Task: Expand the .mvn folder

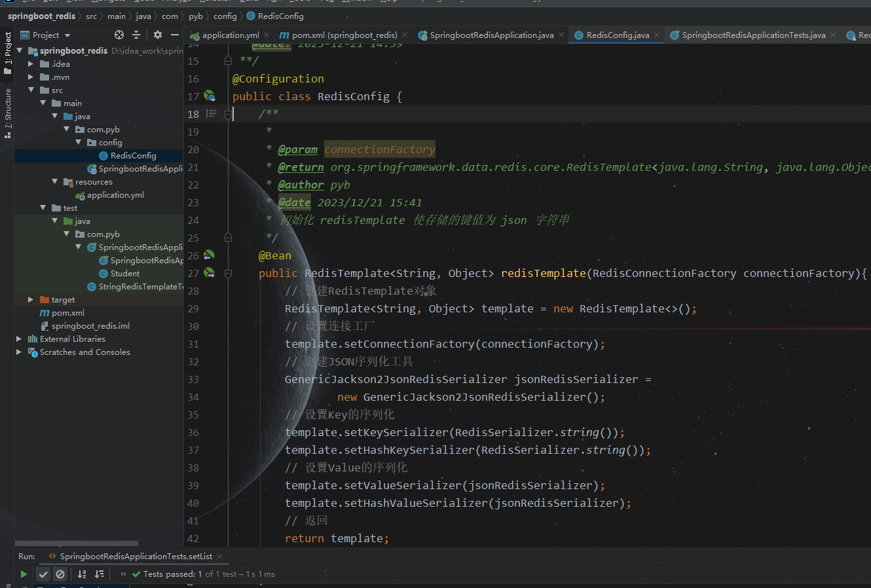Action: [x=31, y=77]
